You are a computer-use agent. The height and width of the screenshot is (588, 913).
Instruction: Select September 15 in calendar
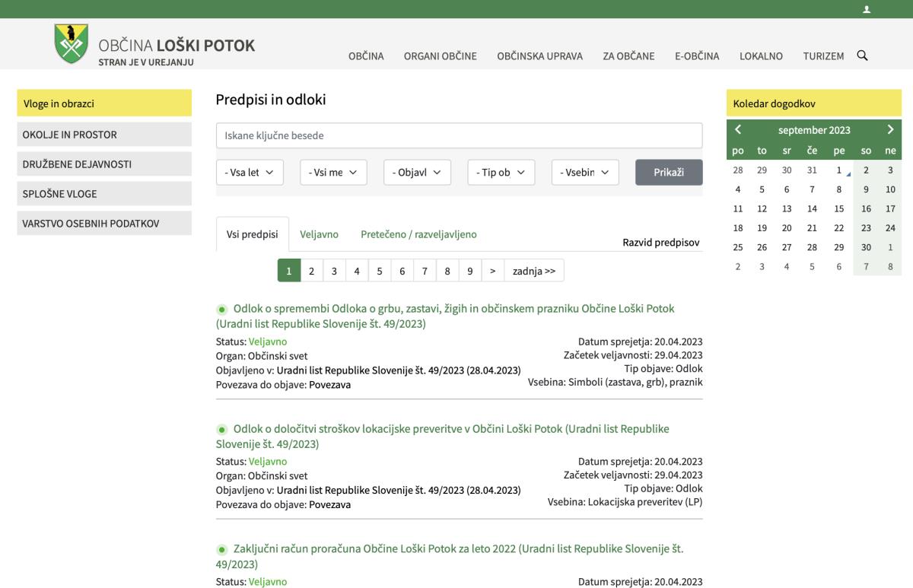click(x=839, y=208)
